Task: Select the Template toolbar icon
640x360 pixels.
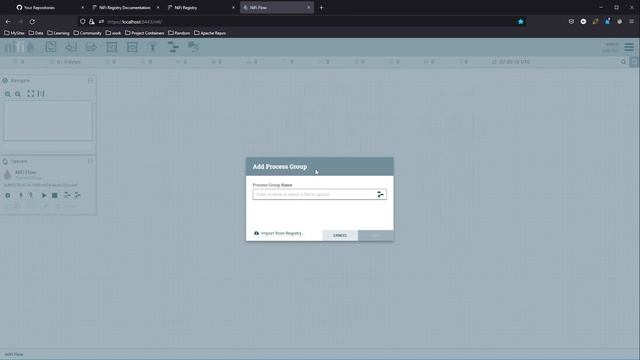Action: [x=173, y=47]
